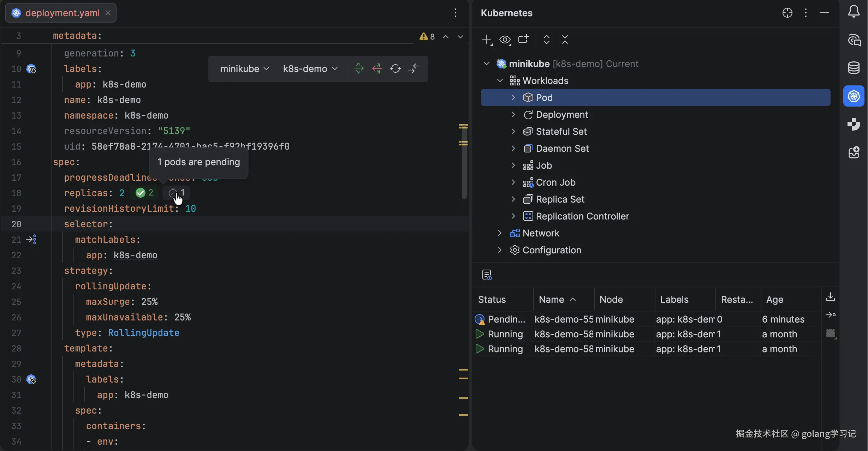Click the Kubernetes add (plus) button
868x451 pixels.
tap(487, 40)
